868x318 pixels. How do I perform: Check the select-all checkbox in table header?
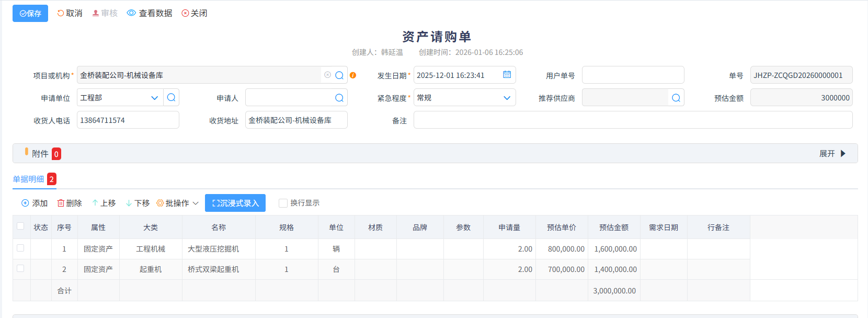pyautogui.click(x=20, y=226)
